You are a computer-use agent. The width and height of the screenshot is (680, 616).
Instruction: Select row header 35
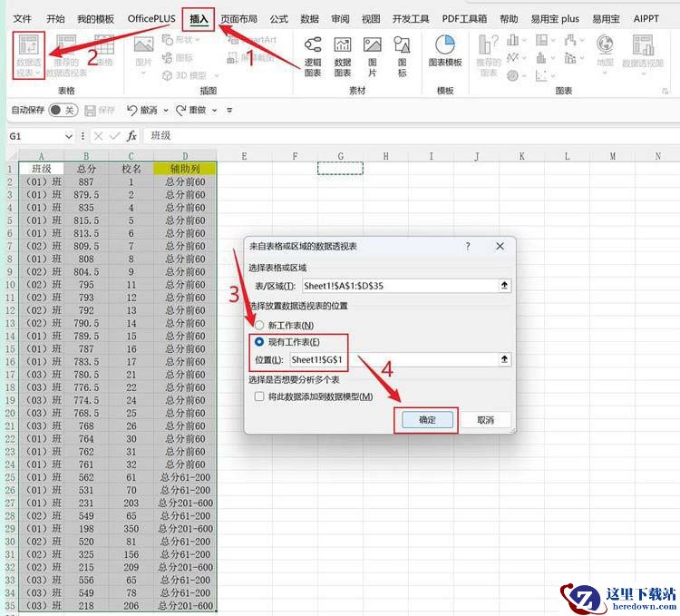10,605
